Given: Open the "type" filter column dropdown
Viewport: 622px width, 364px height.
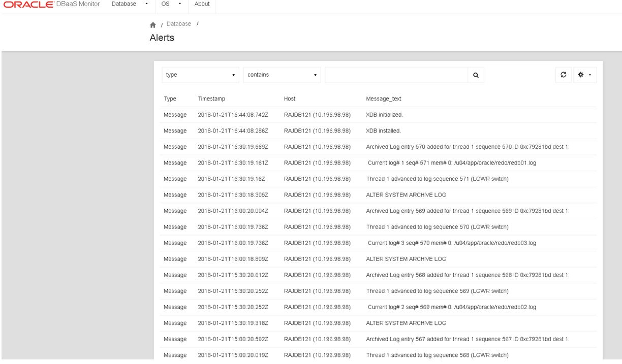Looking at the screenshot, I should coord(199,75).
